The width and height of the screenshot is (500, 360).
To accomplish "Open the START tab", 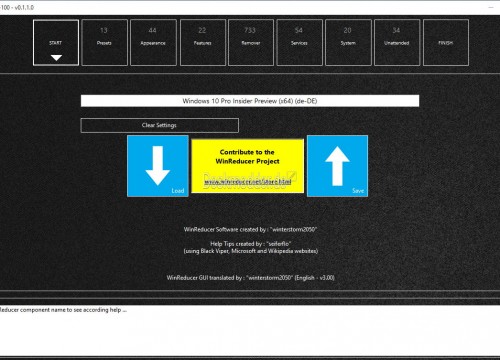I will pyautogui.click(x=56, y=42).
